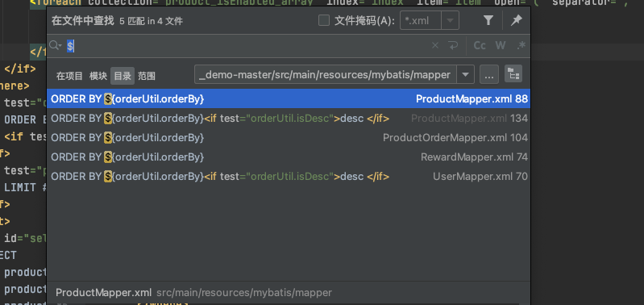Insert new line in search field
644x305 pixels.
coord(453,46)
